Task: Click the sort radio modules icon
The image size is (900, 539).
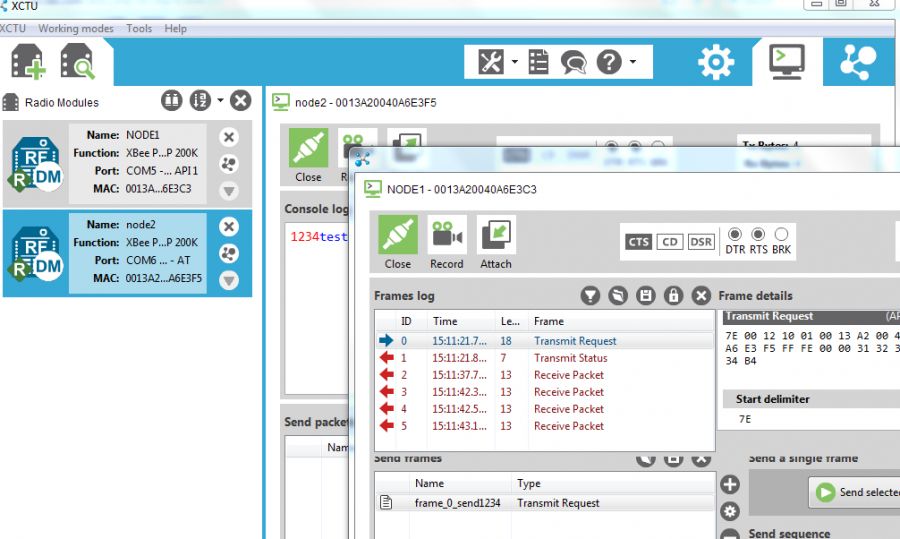Action: pos(200,100)
